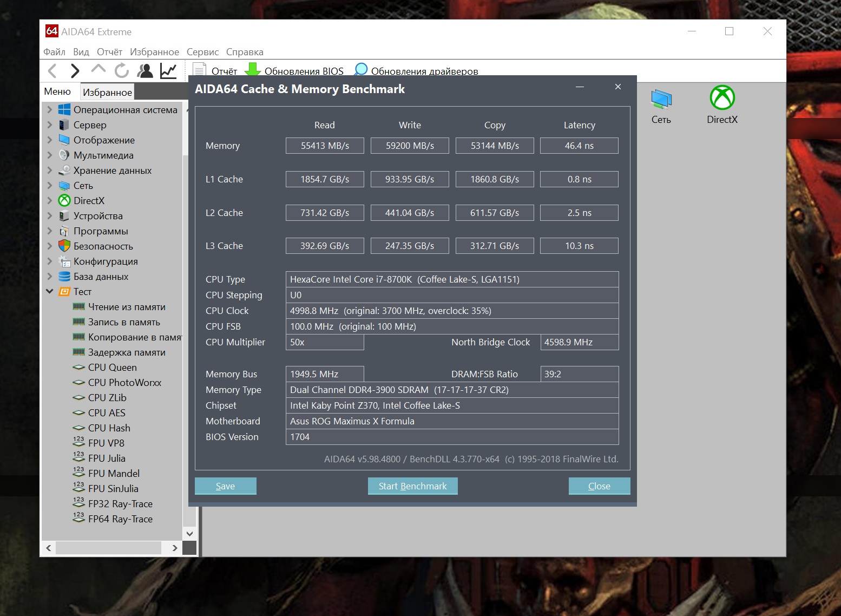The image size is (841, 616).
Task: Switch to the Меню sidebar tab
Action: point(57,91)
